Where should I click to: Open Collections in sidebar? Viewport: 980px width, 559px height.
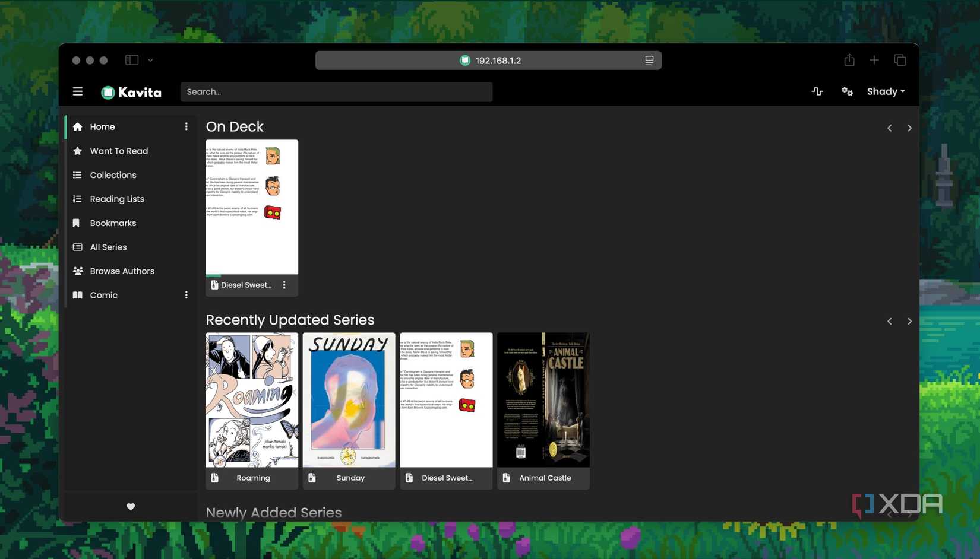[x=113, y=175]
